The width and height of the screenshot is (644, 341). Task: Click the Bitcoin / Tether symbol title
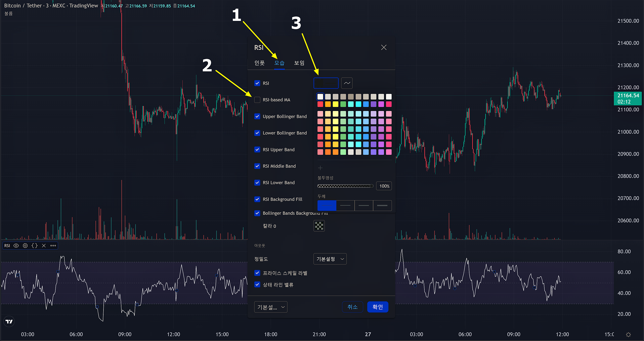point(23,5)
